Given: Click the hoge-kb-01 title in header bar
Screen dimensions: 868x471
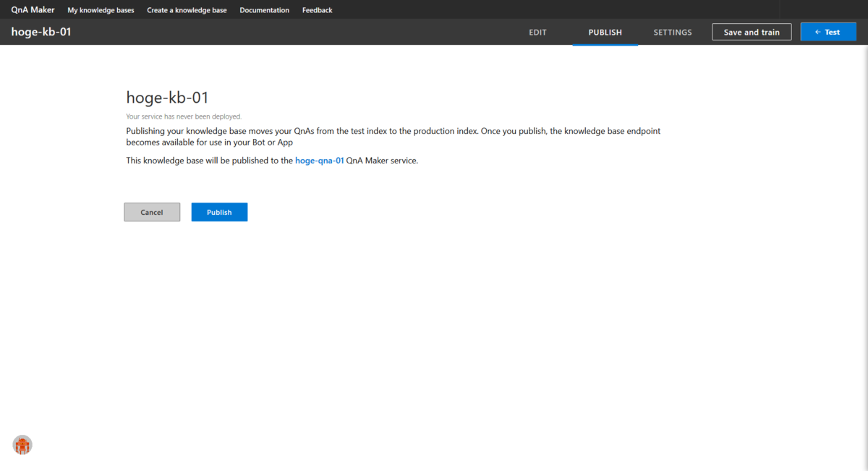Looking at the screenshot, I should pos(41,32).
